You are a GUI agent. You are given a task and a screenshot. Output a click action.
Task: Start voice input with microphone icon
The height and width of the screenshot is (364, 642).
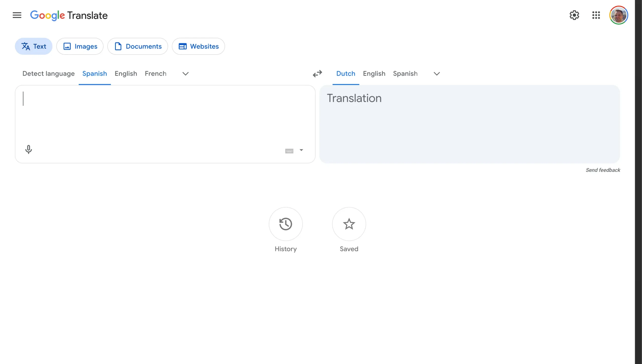point(29,150)
